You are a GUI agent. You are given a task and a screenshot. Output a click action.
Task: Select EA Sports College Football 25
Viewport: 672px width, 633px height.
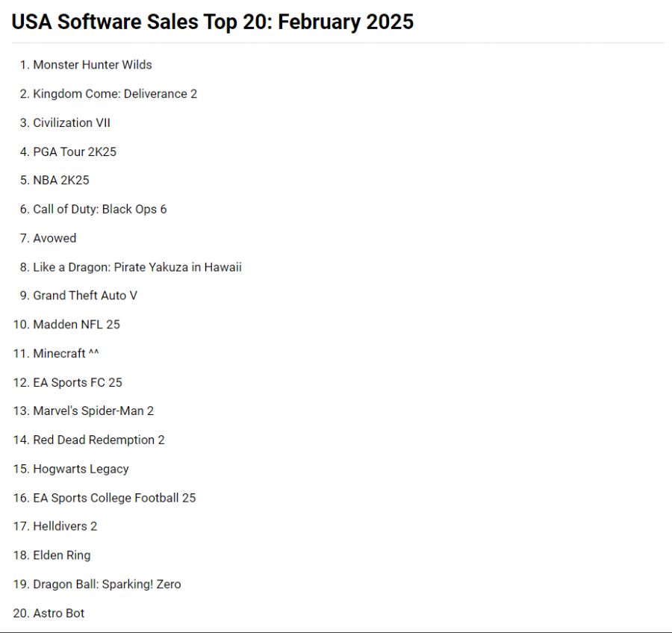[x=114, y=498]
